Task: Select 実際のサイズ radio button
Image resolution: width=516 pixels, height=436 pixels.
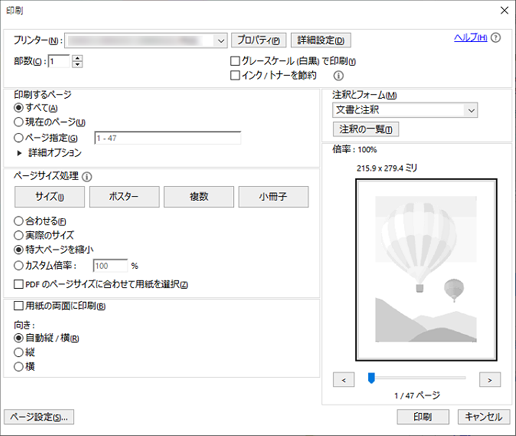Action: 19,235
